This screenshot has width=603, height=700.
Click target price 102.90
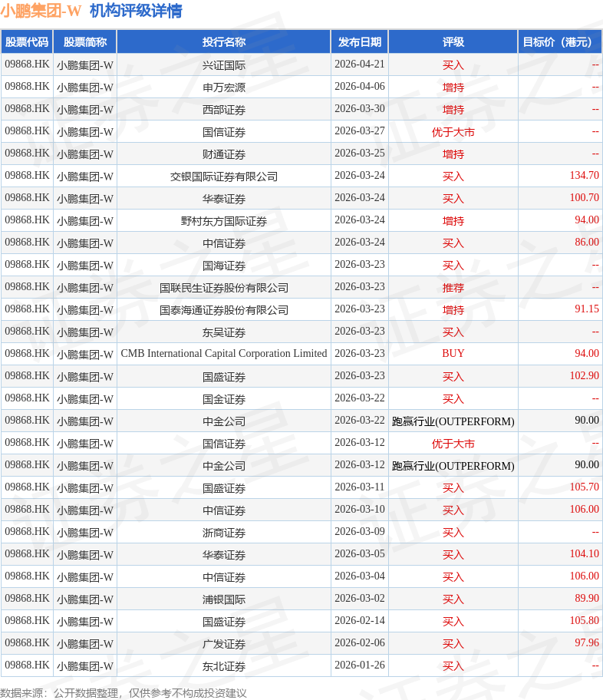click(x=585, y=376)
